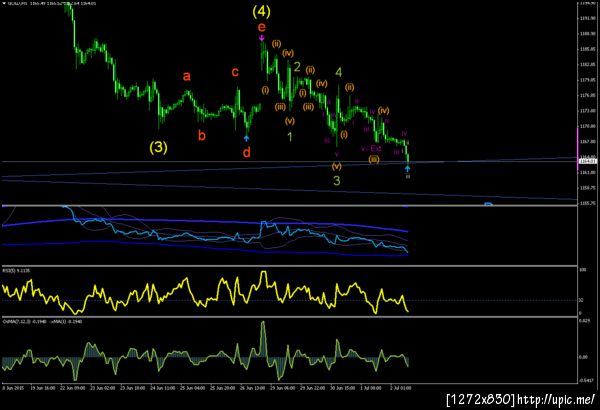Image resolution: width=600 pixels, height=410 pixels.
Task: Click the magenta bar on the price axis
Action: 577,149
